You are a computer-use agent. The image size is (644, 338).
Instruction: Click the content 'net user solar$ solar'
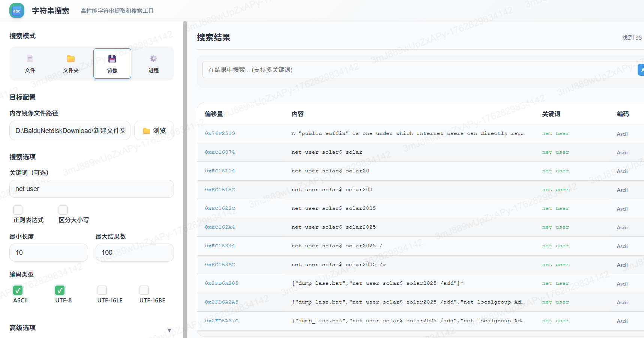coord(327,152)
